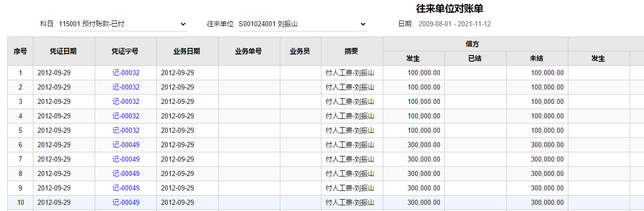The image size is (644, 211).
Task: Open voucher 记-00049 in row 10
Action: click(126, 202)
